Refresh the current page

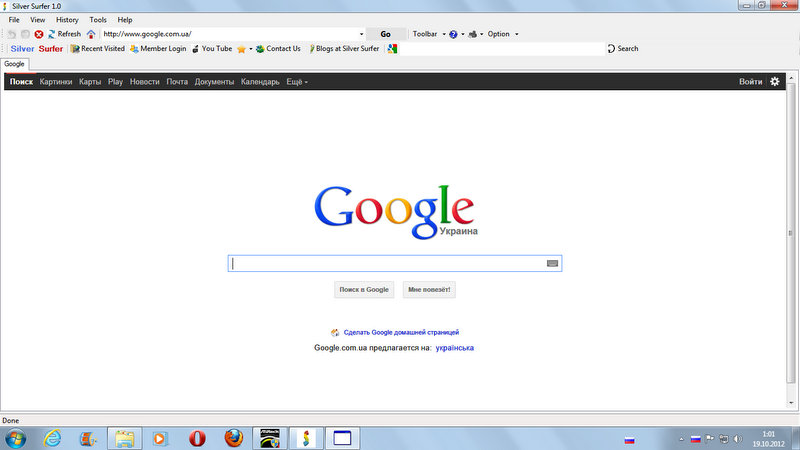64,34
